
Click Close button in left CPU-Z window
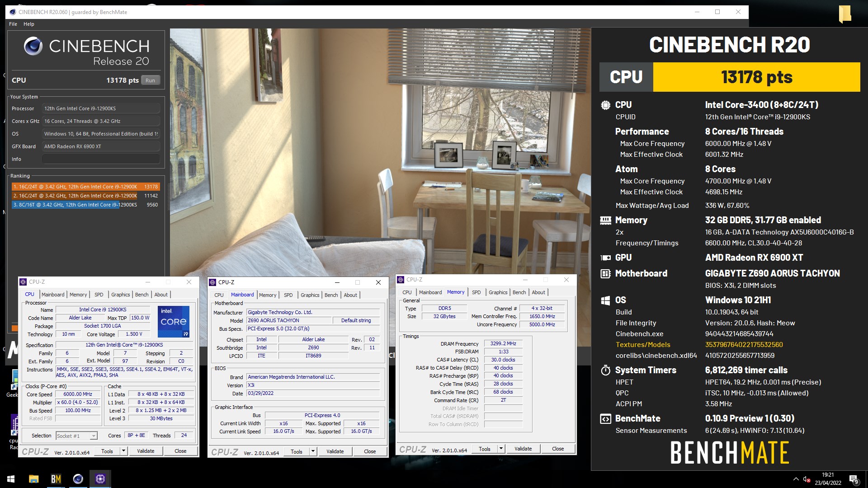pyautogui.click(x=180, y=451)
